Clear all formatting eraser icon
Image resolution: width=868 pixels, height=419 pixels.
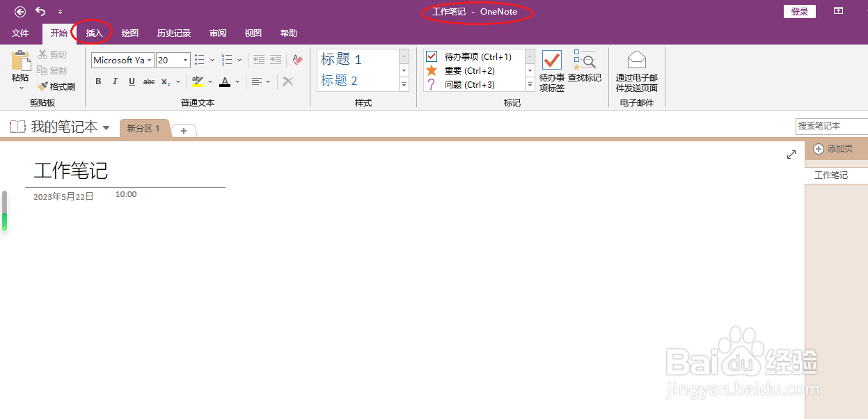click(x=298, y=61)
